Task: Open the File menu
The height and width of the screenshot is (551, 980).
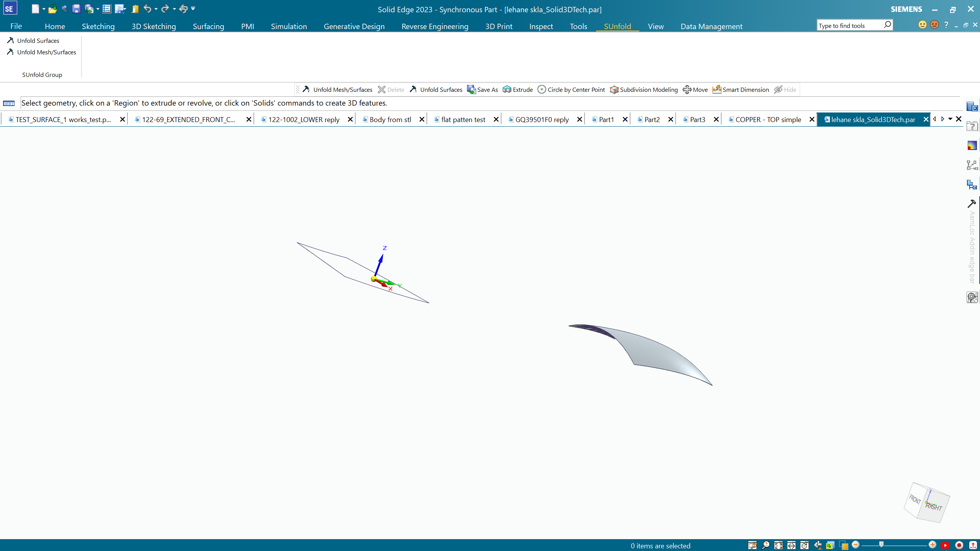Action: point(16,26)
